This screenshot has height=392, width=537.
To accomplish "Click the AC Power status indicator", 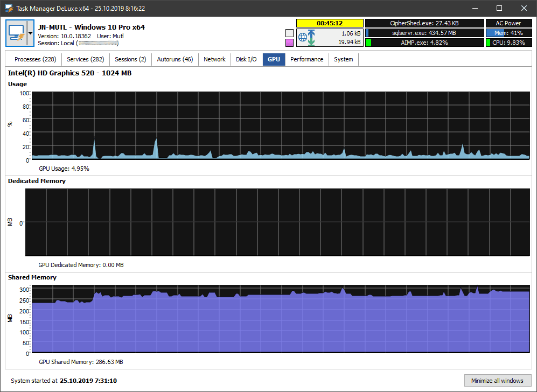I will (x=508, y=23).
